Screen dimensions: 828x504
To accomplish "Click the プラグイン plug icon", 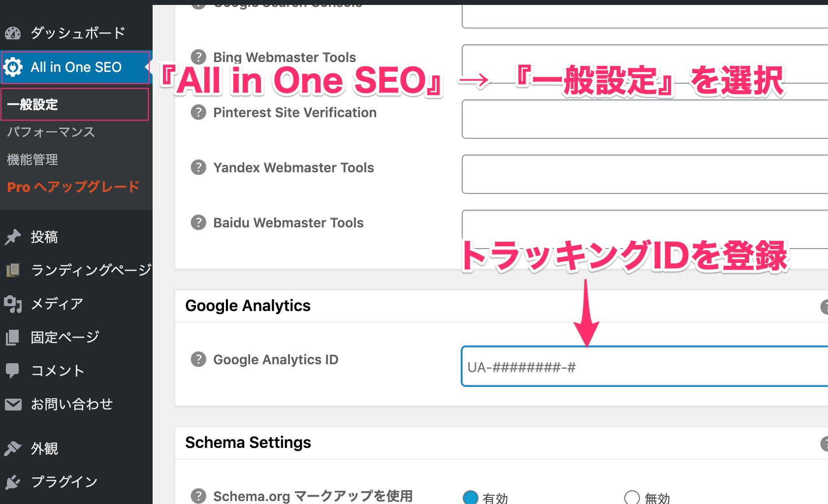I will [x=13, y=482].
